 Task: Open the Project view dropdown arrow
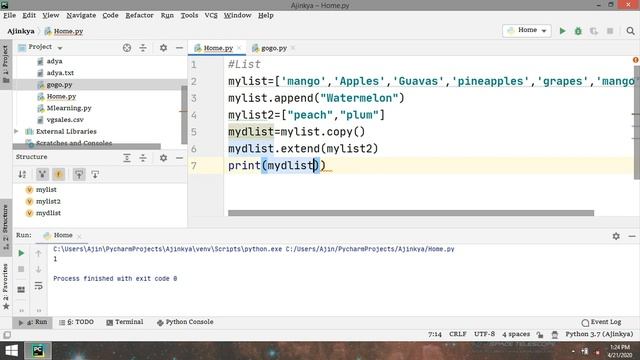click(x=60, y=48)
